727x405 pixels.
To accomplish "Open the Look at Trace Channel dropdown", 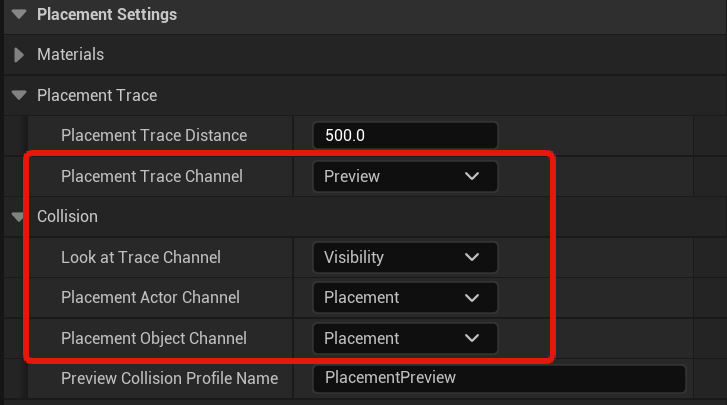I will click(405, 257).
